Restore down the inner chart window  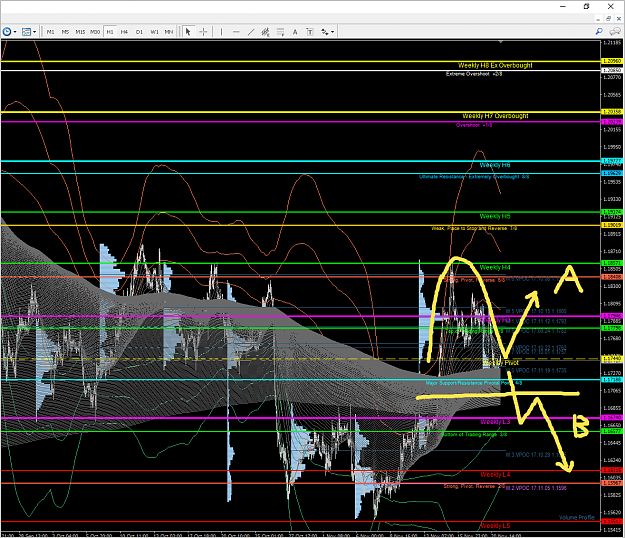tap(608, 19)
